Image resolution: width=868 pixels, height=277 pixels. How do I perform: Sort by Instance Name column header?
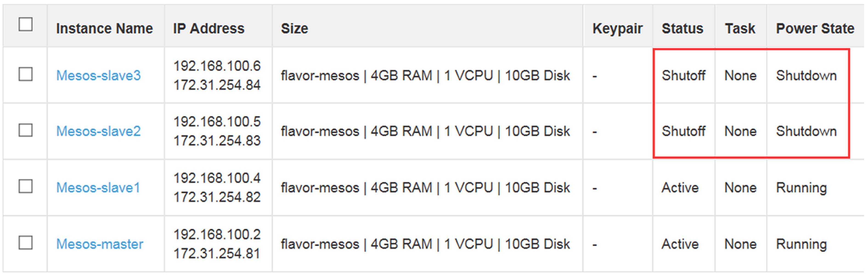tap(104, 29)
